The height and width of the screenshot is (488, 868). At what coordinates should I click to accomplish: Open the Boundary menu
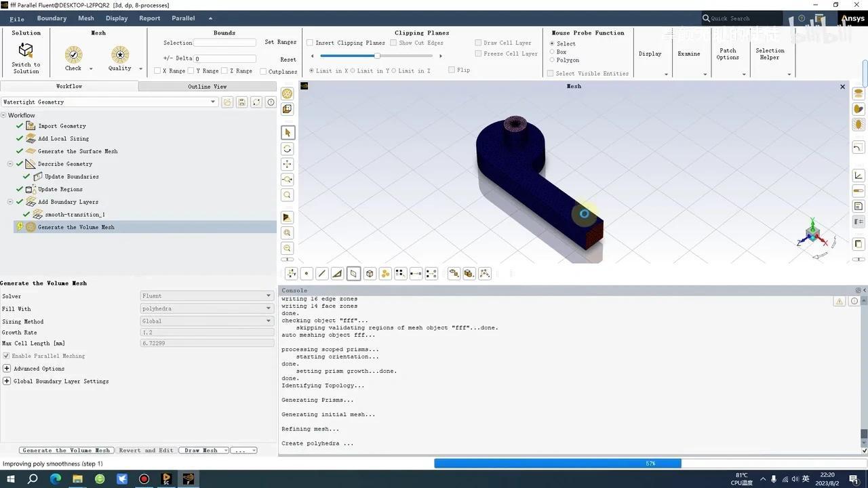tap(52, 18)
